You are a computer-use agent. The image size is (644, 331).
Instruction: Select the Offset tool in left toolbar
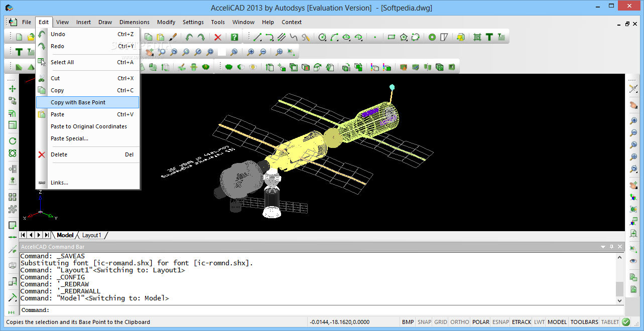pos(13,113)
